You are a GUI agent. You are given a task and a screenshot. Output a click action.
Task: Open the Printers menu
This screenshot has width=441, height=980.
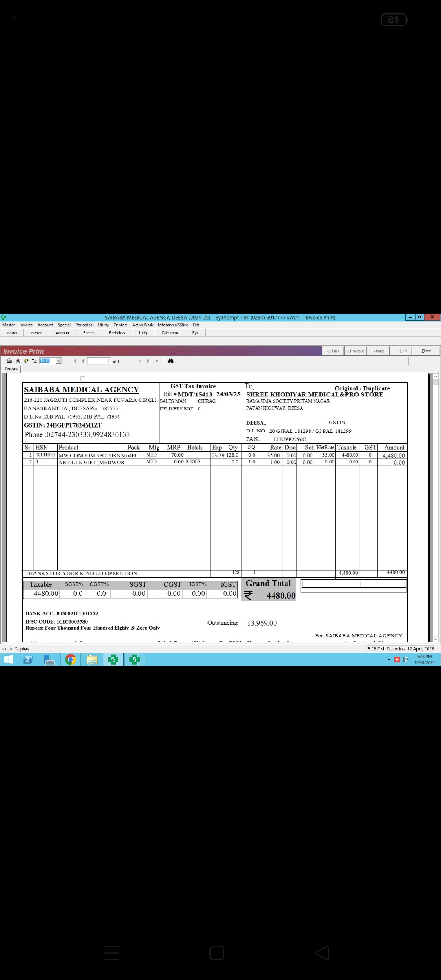click(120, 325)
